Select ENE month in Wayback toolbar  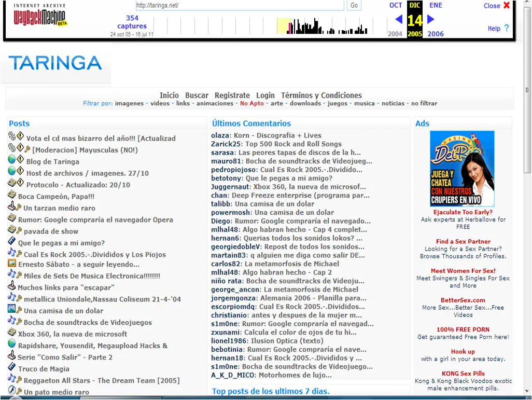coord(436,5)
